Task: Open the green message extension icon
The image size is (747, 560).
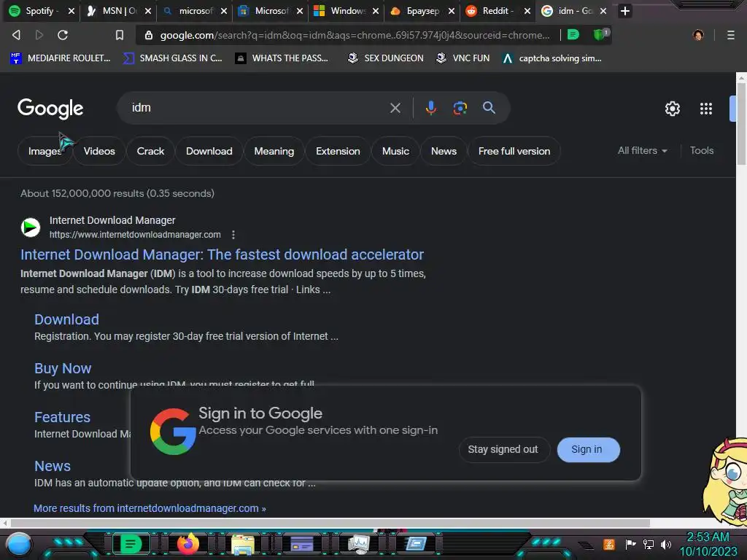Action: [573, 34]
